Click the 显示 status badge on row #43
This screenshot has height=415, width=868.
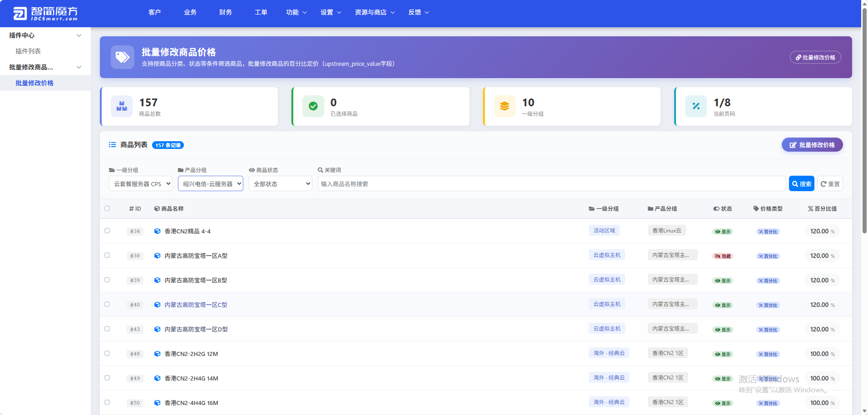[723, 330]
